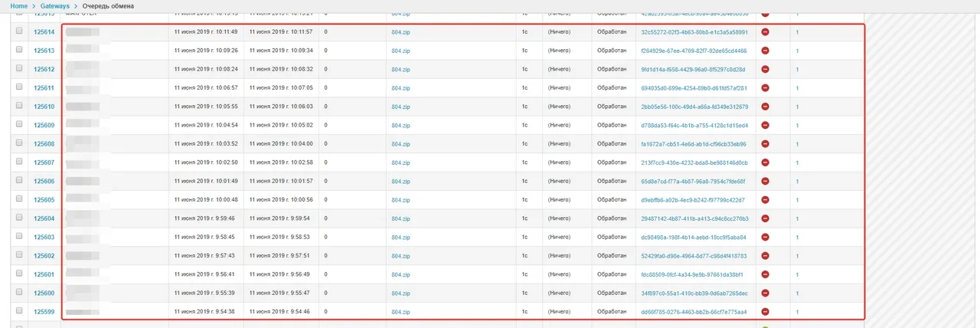Viewport: 980px width, 328px height.
Task: Go to Home in the breadcrumb
Action: (19, 6)
